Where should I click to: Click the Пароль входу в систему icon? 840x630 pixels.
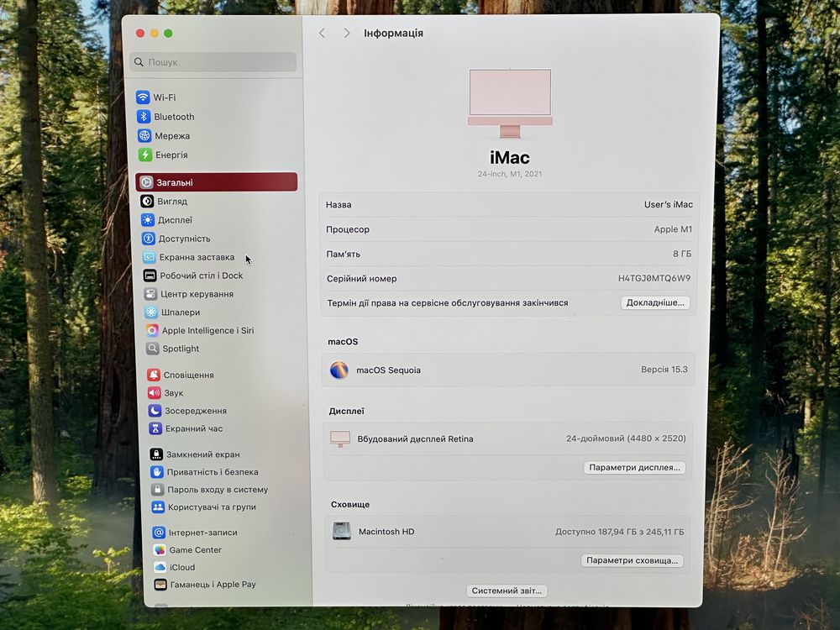tap(158, 489)
